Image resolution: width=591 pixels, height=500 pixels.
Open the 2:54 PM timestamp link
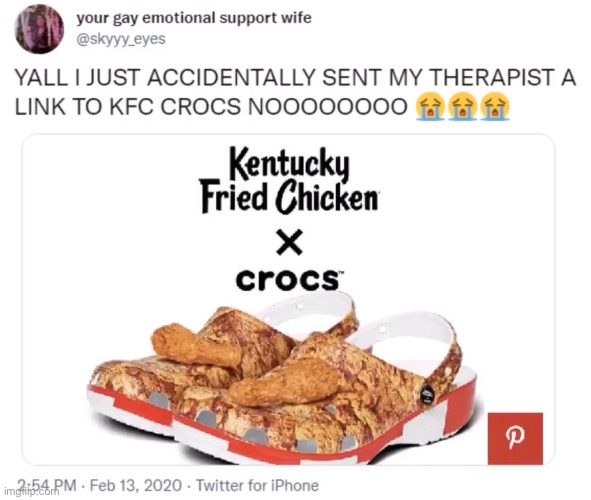coord(47,485)
